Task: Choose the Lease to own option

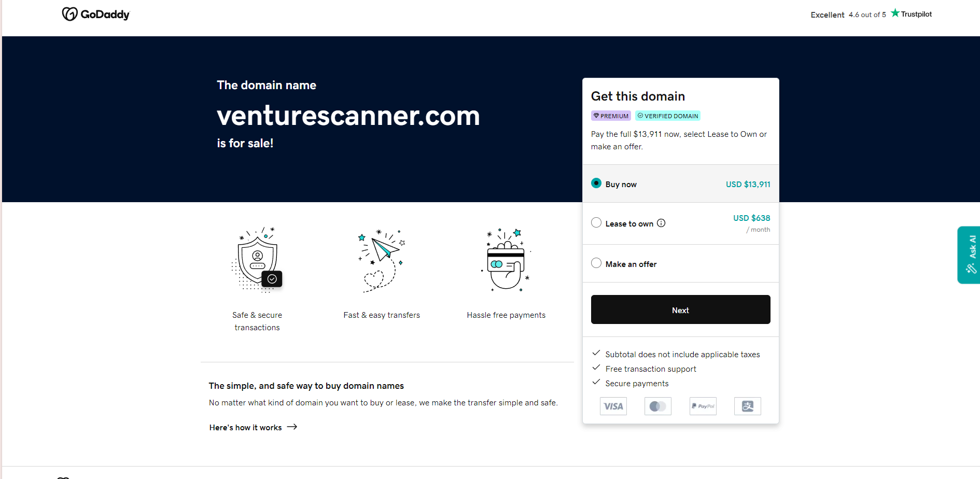Action: tap(596, 222)
